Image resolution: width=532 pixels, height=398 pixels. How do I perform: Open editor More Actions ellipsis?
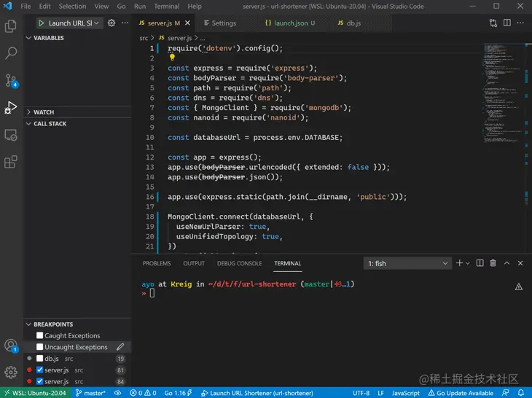[520, 23]
